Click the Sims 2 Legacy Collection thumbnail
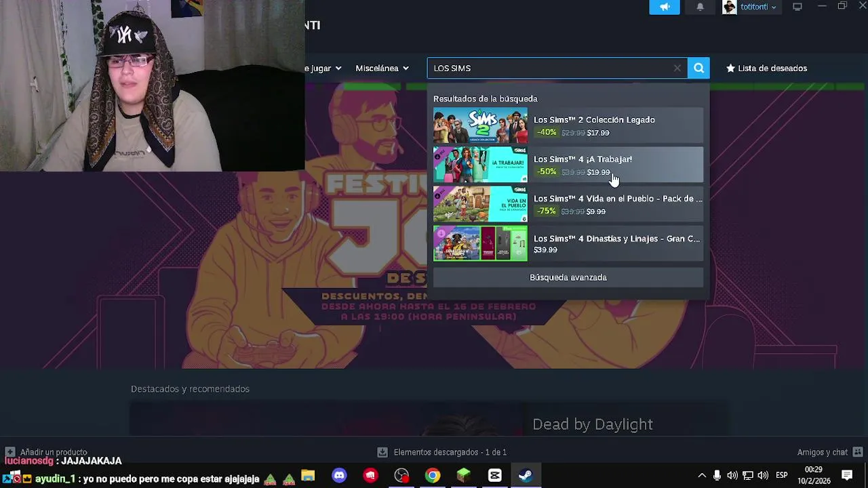This screenshot has width=868, height=488. click(x=480, y=125)
